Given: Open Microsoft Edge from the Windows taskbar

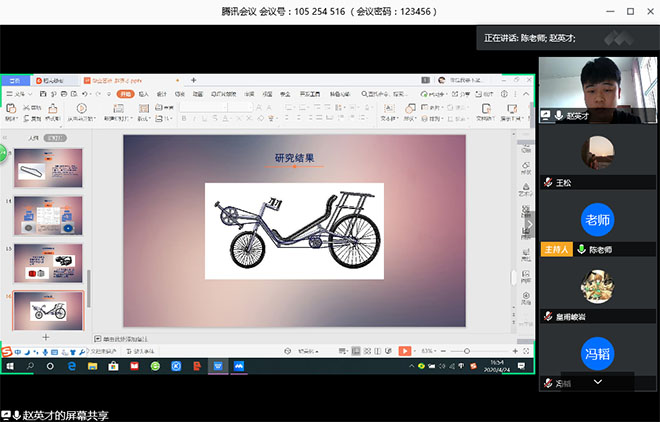Looking at the screenshot, I should point(72,367).
